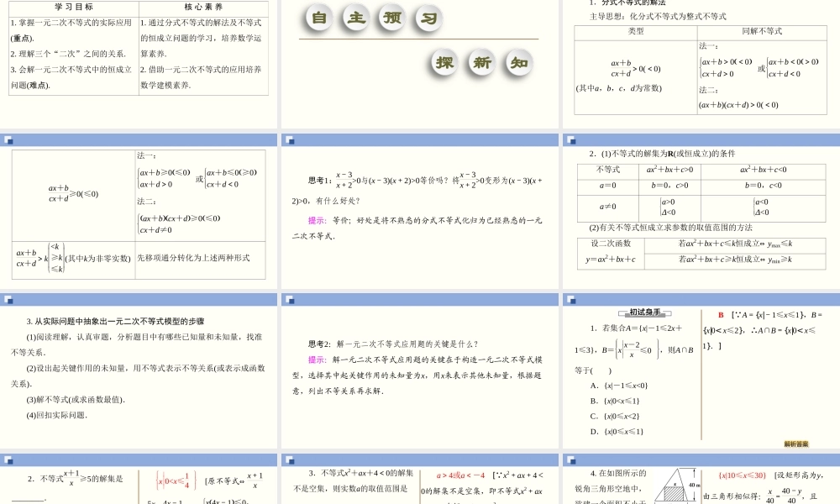Viewport: 840px width, 504px height.
Task: Select the "探" badge icon
Action: tap(443, 63)
